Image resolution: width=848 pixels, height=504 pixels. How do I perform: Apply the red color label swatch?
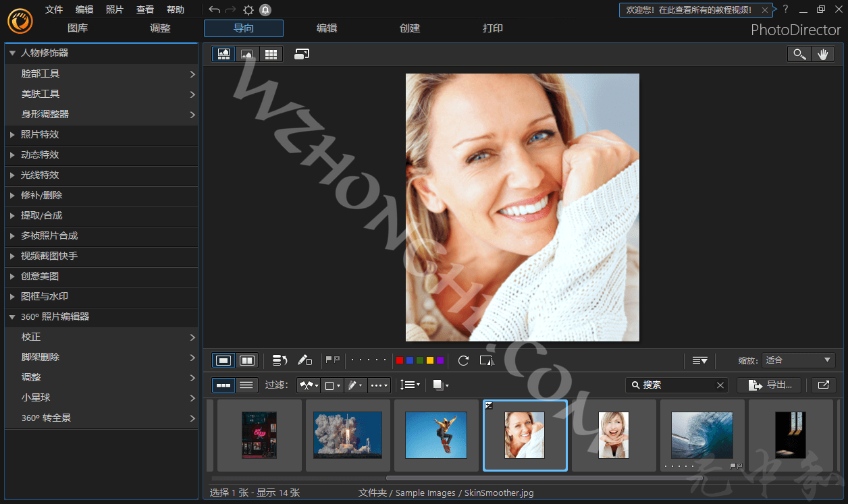(x=400, y=360)
